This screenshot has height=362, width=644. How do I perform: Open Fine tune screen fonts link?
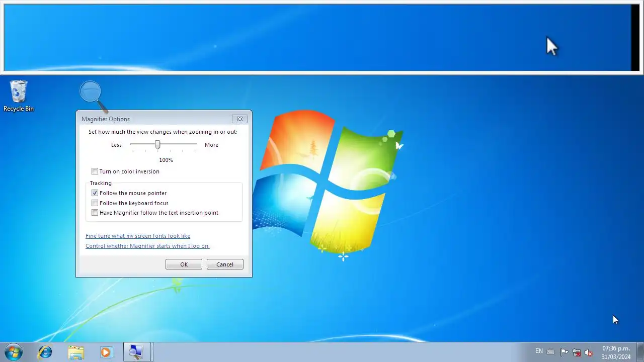click(138, 236)
